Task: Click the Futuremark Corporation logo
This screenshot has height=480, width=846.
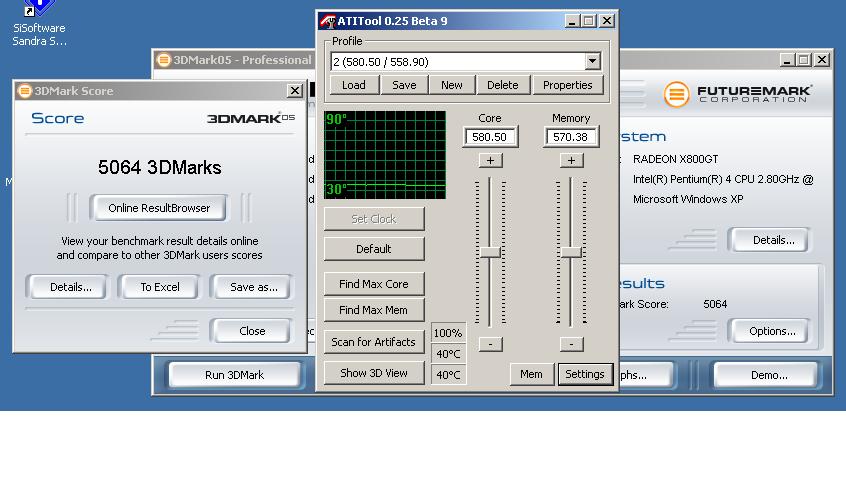Action: point(738,95)
